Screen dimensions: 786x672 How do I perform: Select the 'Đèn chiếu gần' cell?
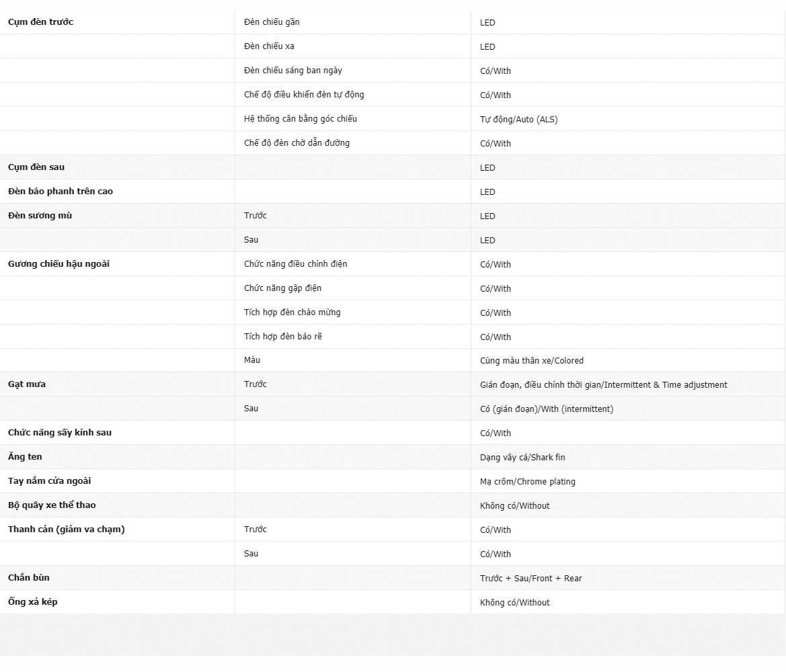tap(272, 22)
